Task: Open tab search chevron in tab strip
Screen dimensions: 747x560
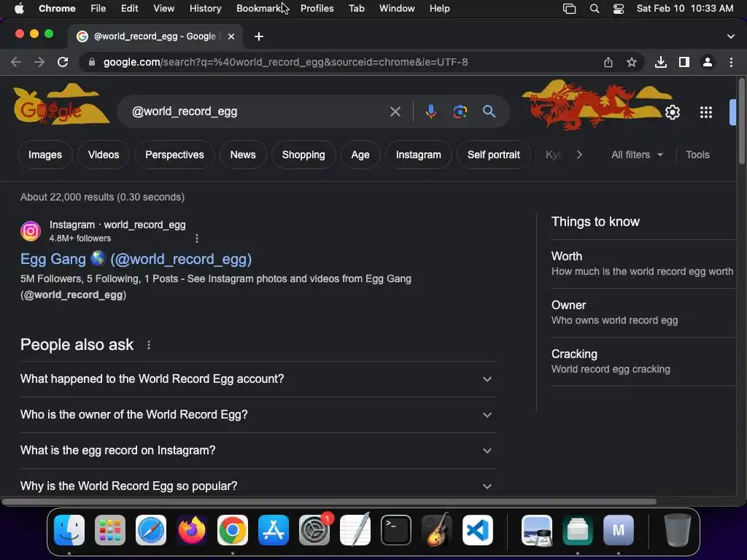Action: (731, 36)
